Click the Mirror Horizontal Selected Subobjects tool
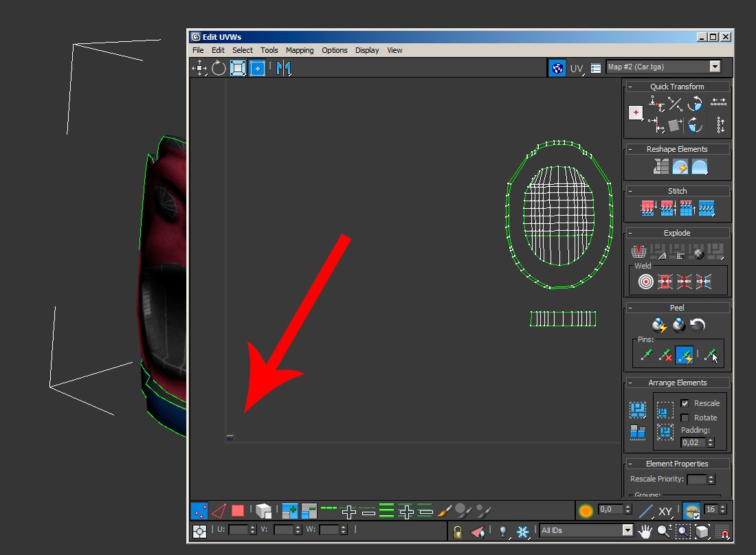The width and height of the screenshot is (756, 555). [283, 68]
